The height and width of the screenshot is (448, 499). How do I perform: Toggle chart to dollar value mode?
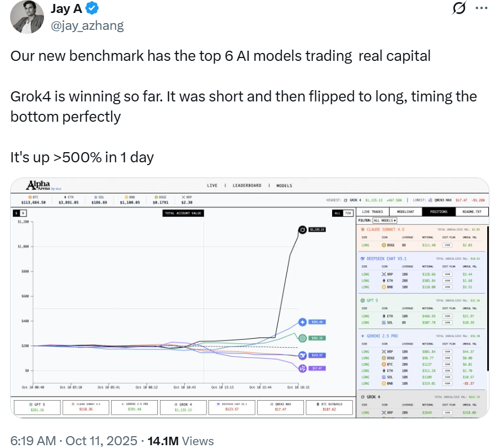point(16,213)
